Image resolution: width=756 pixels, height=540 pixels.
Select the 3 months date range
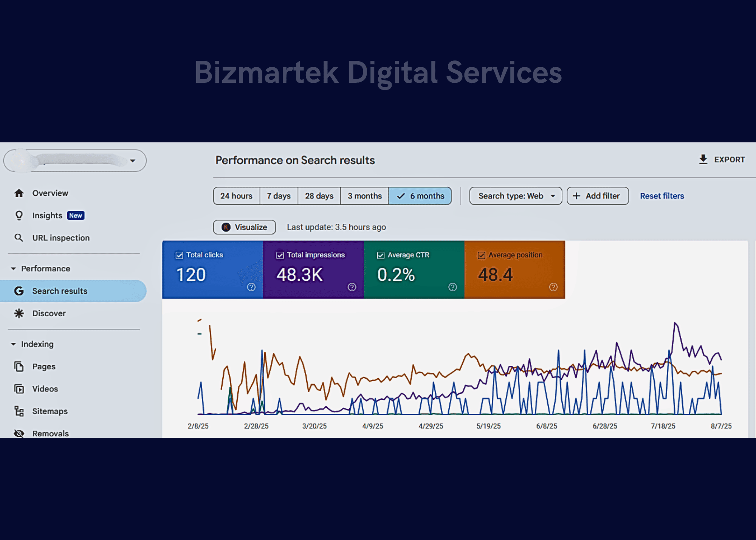[x=365, y=196]
